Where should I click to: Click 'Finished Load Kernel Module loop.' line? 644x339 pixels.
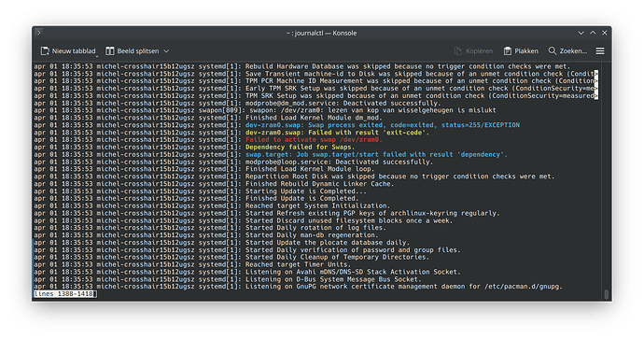310,169
